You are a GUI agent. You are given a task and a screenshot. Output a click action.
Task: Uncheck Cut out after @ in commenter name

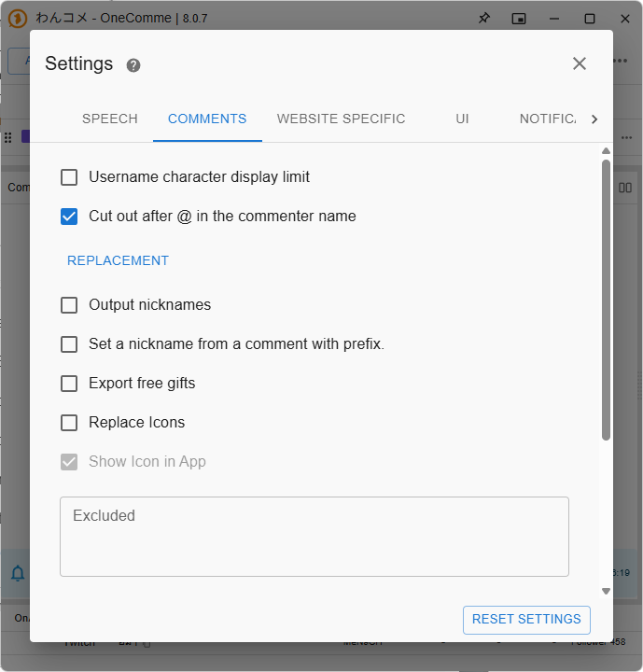[x=69, y=217]
